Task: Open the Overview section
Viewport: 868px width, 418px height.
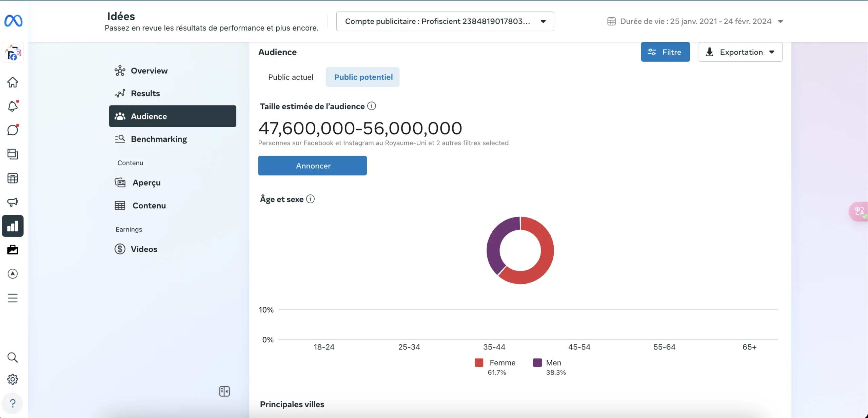Action: point(173,71)
